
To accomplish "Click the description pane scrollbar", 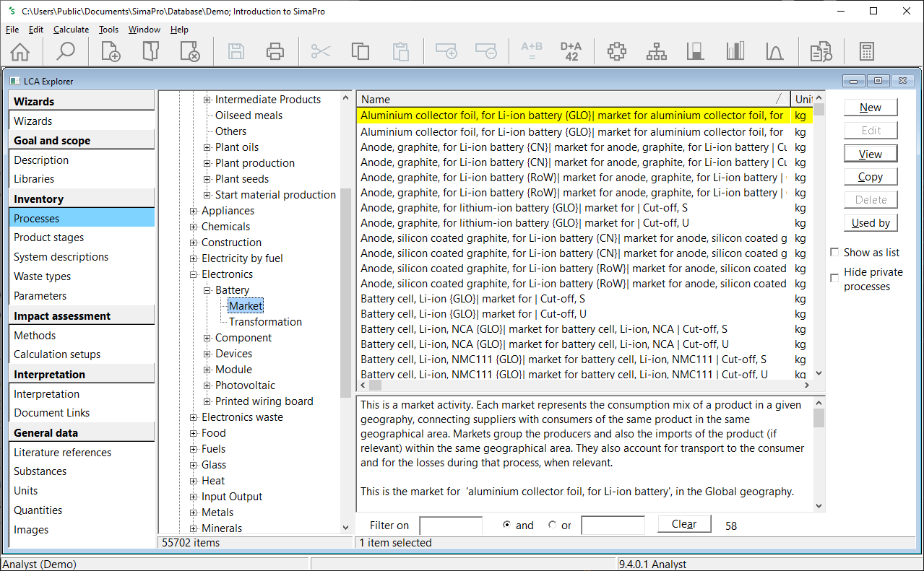I will pos(819,453).
